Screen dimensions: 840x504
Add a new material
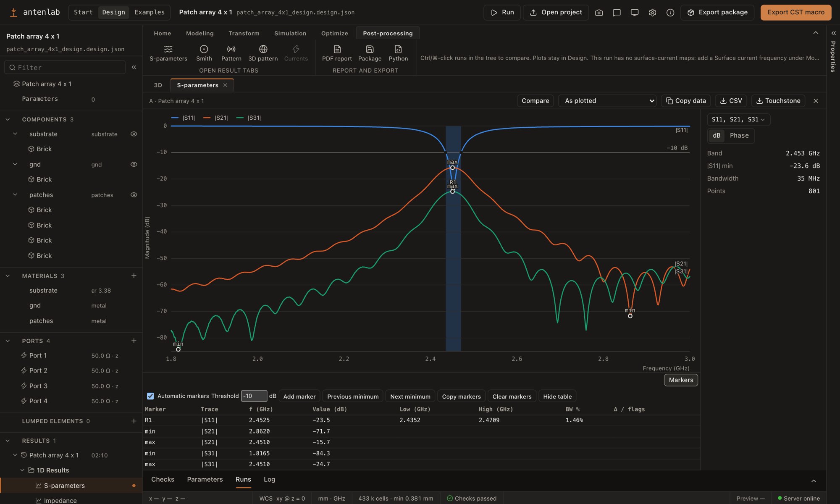134,276
